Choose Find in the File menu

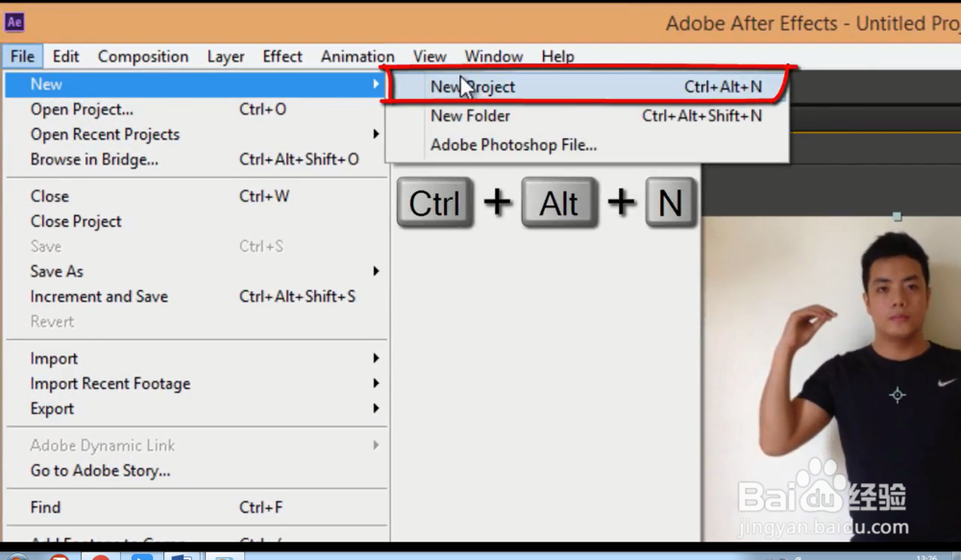pyautogui.click(x=195, y=507)
